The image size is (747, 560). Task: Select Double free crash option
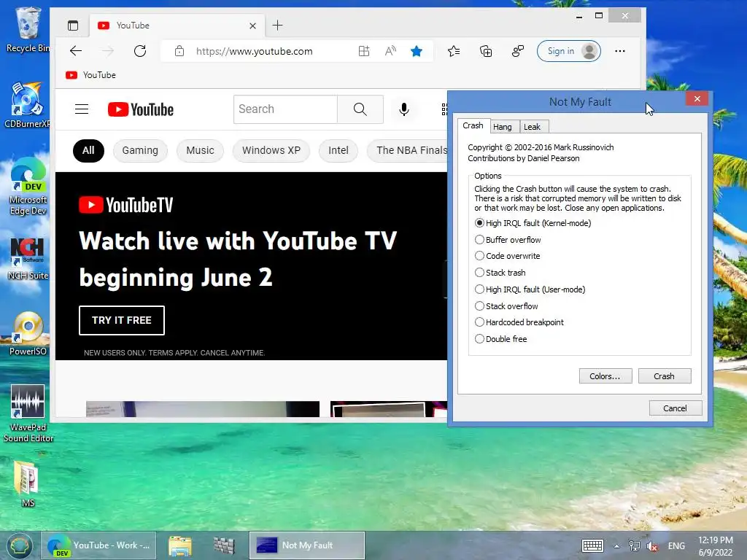(x=500, y=338)
